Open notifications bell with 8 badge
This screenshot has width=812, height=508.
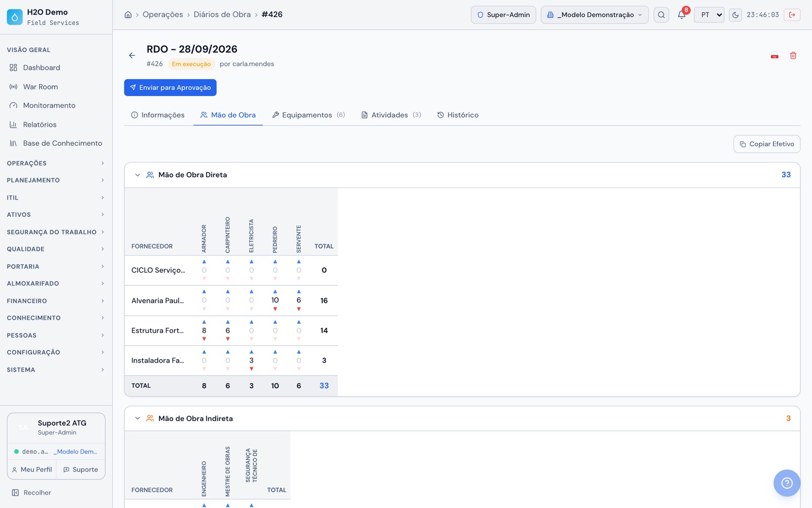pos(682,15)
